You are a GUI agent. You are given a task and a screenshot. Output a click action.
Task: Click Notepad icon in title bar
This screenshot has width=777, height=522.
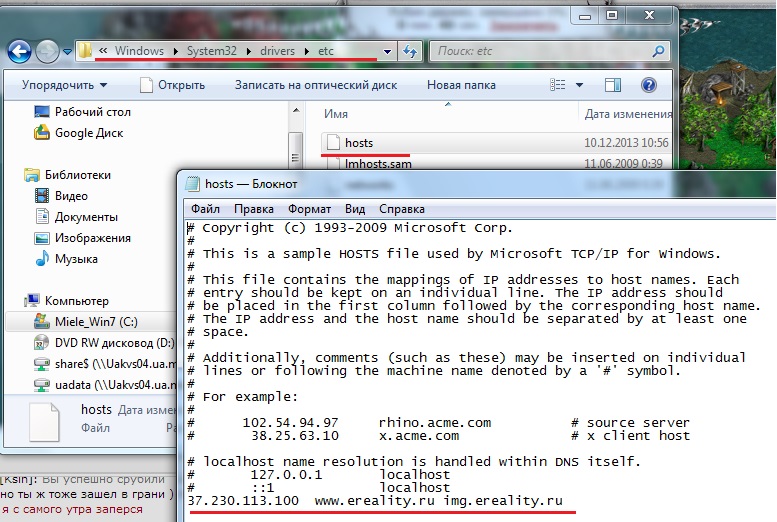coord(192,184)
